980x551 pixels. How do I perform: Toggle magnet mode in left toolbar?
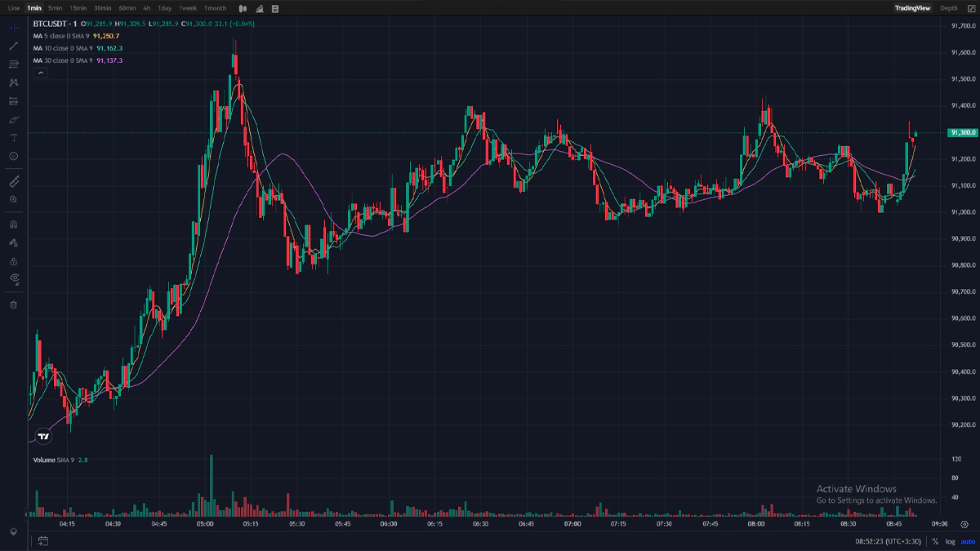click(13, 224)
